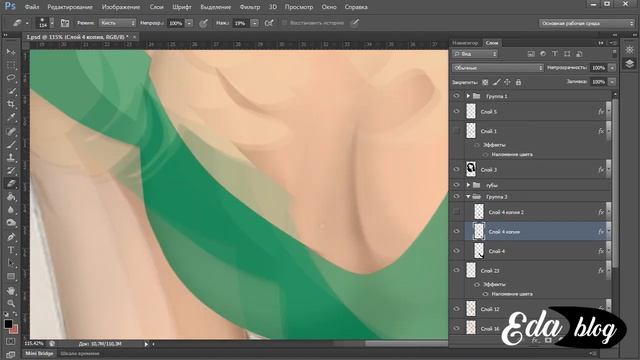
Task: Select the Rectangular Marquee tool
Action: pos(11,65)
